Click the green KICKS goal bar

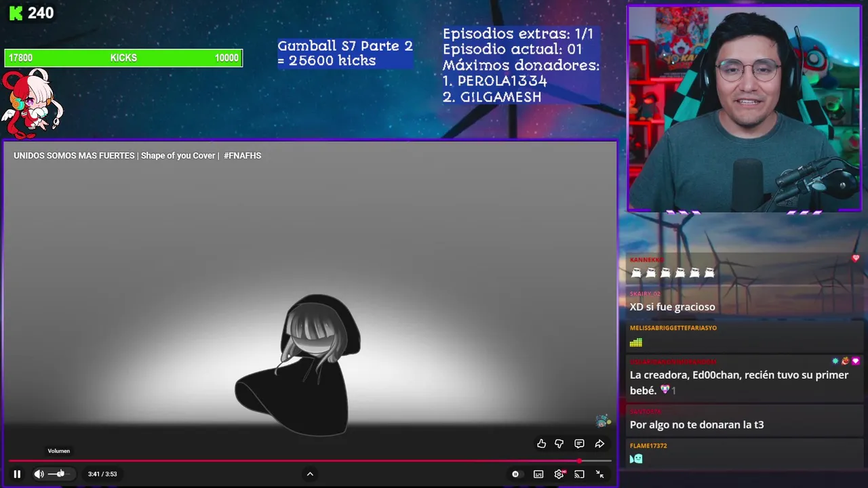(x=123, y=58)
